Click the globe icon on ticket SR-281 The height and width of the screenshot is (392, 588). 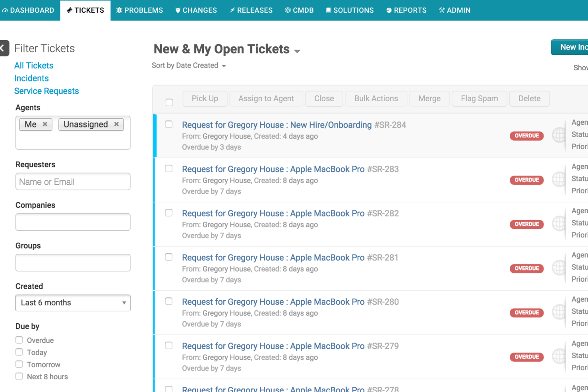pyautogui.click(x=559, y=268)
